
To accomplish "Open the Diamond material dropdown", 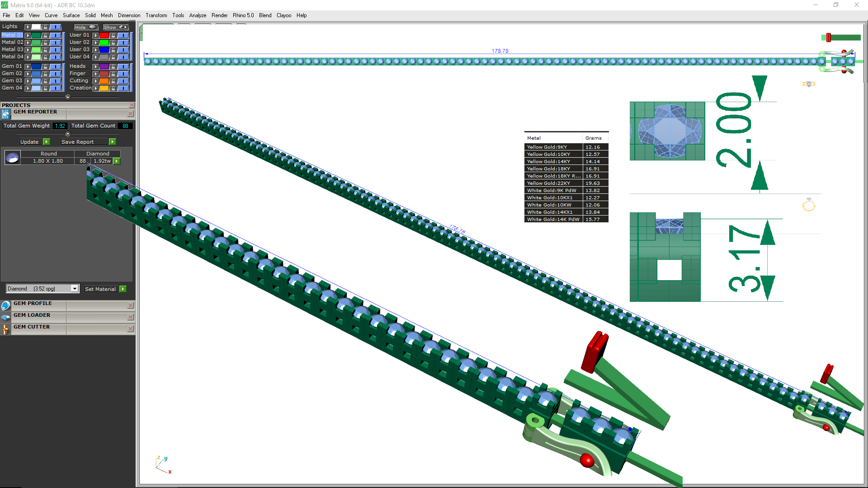I will pos(75,289).
